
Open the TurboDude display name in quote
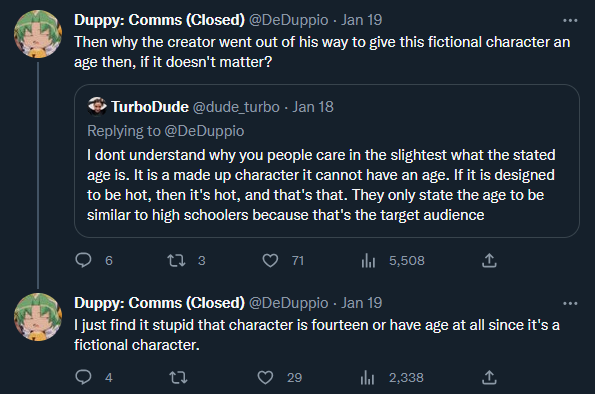click(150, 107)
